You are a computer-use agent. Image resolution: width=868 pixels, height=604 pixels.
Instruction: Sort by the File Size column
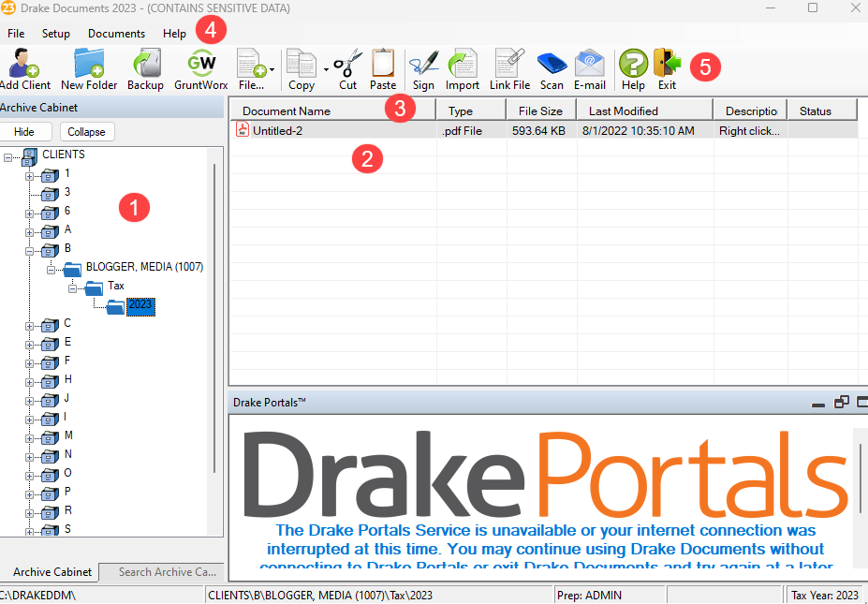tap(541, 110)
